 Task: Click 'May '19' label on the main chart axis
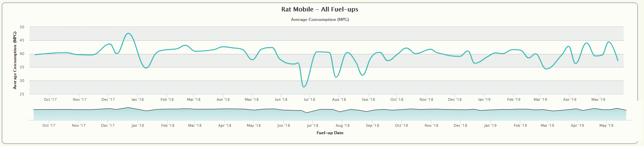[598, 99]
